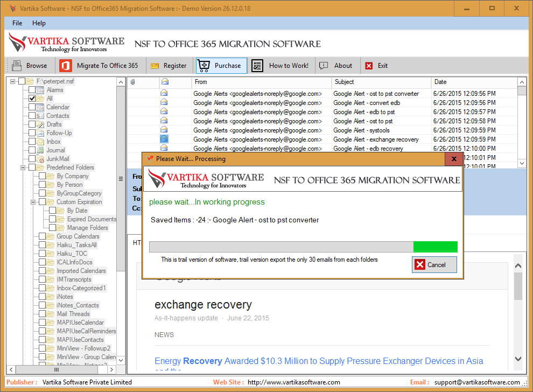Click the migration progress bar
This screenshot has height=392, width=533.
pos(303,247)
